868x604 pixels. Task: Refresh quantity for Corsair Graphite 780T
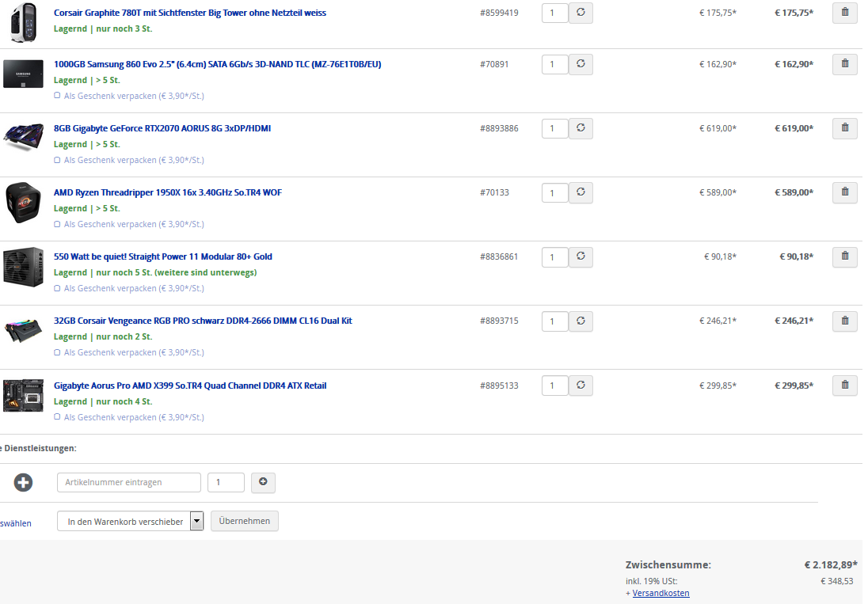tap(581, 13)
